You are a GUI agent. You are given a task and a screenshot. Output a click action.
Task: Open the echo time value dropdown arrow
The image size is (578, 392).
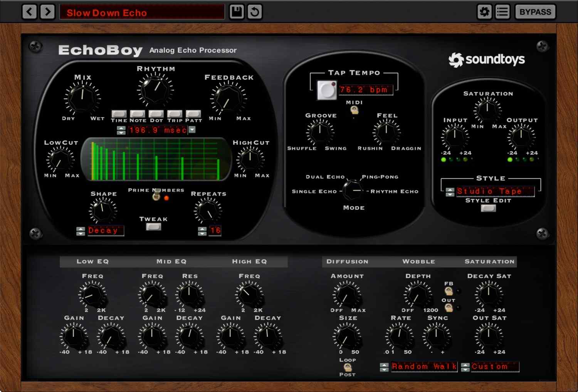[192, 130]
